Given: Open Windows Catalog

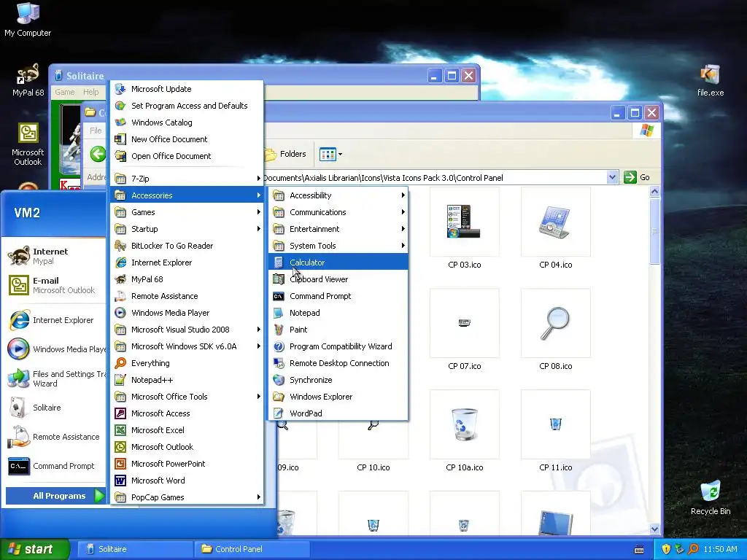Looking at the screenshot, I should [x=187, y=122].
